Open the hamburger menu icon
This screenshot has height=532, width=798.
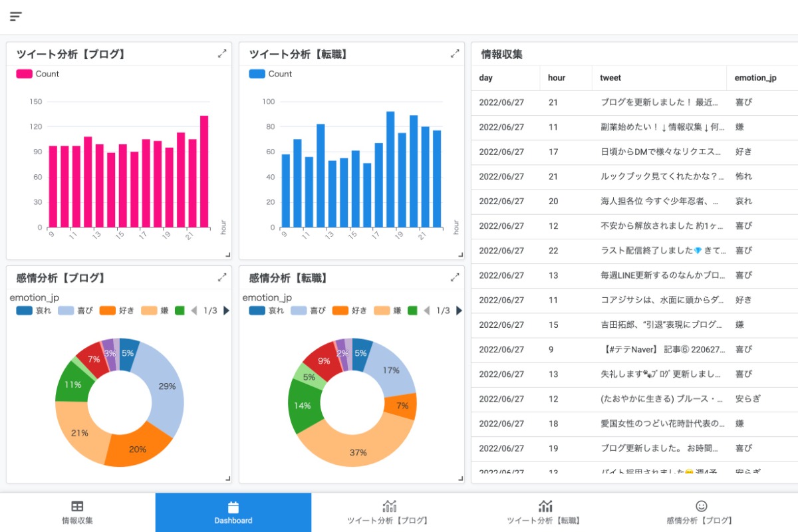pyautogui.click(x=16, y=17)
